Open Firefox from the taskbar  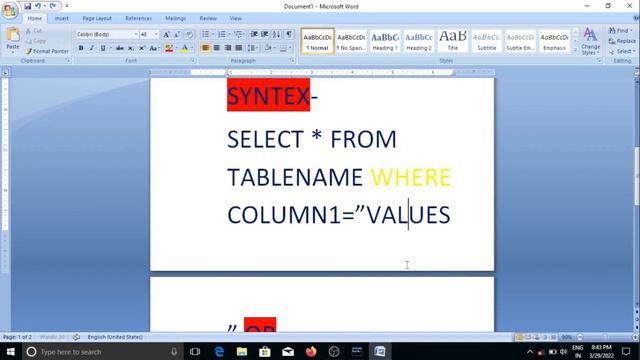point(311,351)
